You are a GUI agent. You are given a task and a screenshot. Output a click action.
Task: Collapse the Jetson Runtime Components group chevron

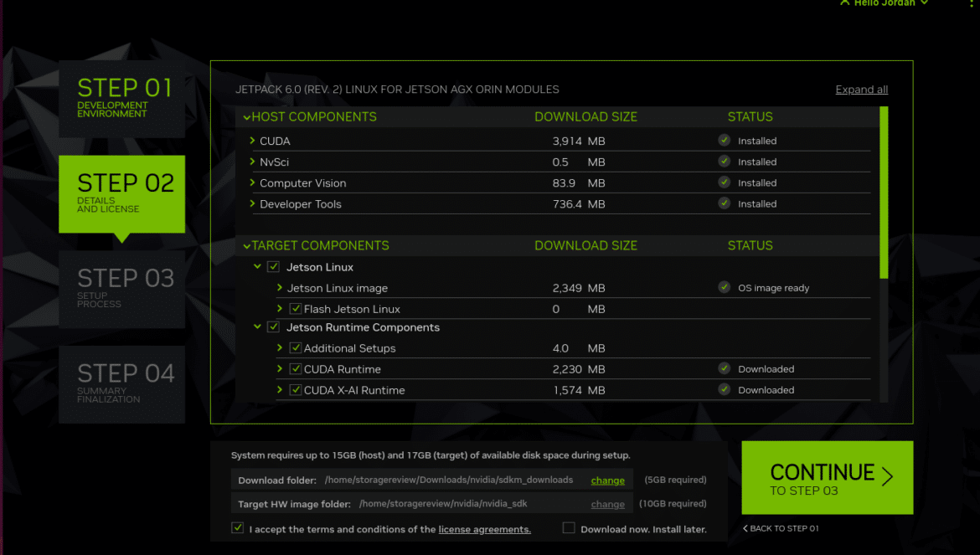(257, 326)
